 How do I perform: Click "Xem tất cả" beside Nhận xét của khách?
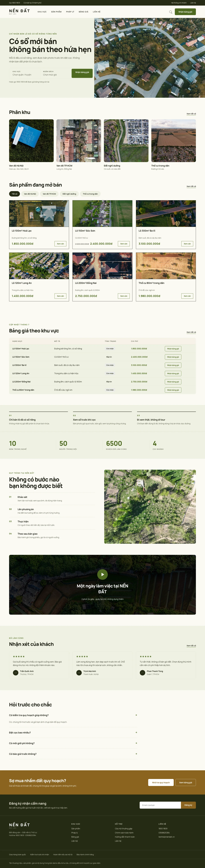coord(191,646)
